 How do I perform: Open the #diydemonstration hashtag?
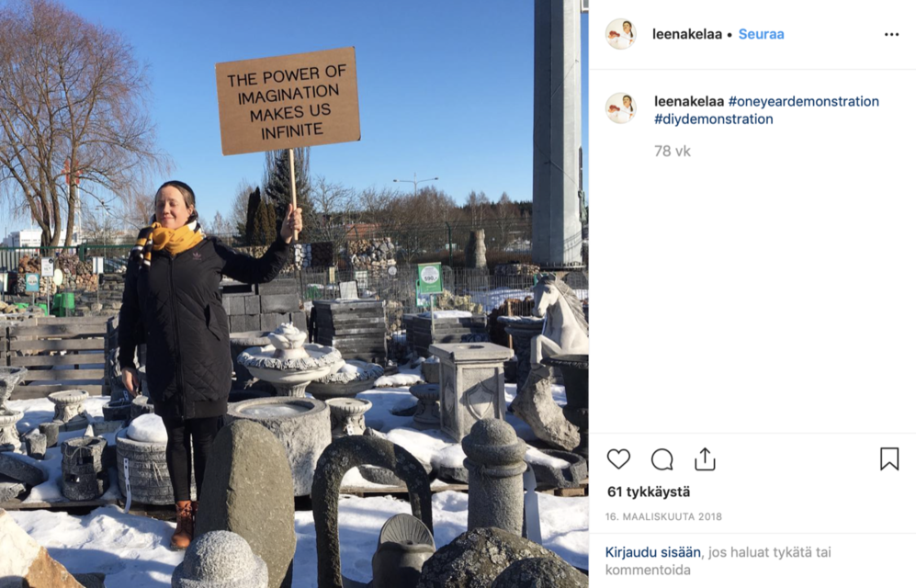pos(713,119)
